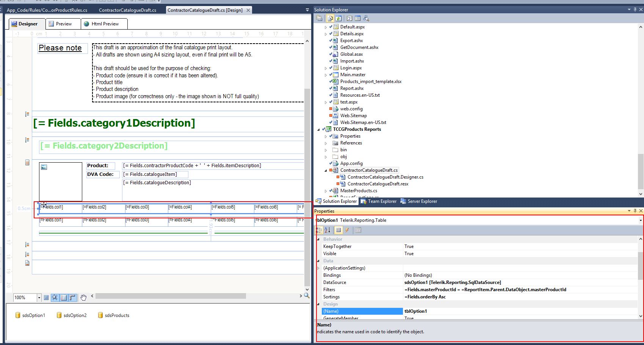Switch to the Preview tab

tap(63, 24)
